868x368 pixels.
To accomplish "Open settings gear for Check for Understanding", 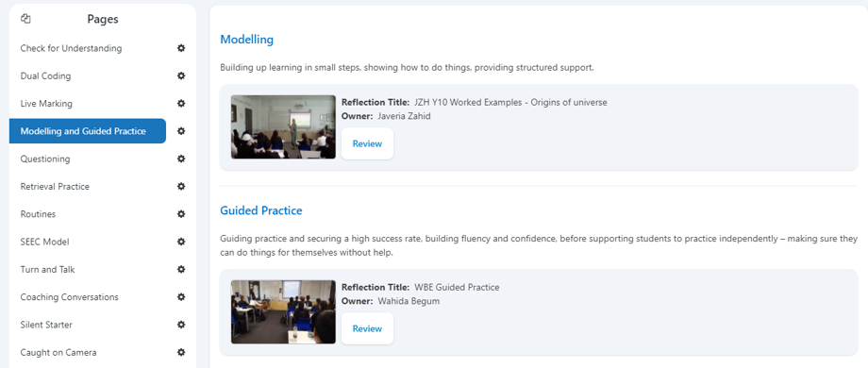I will [x=181, y=48].
